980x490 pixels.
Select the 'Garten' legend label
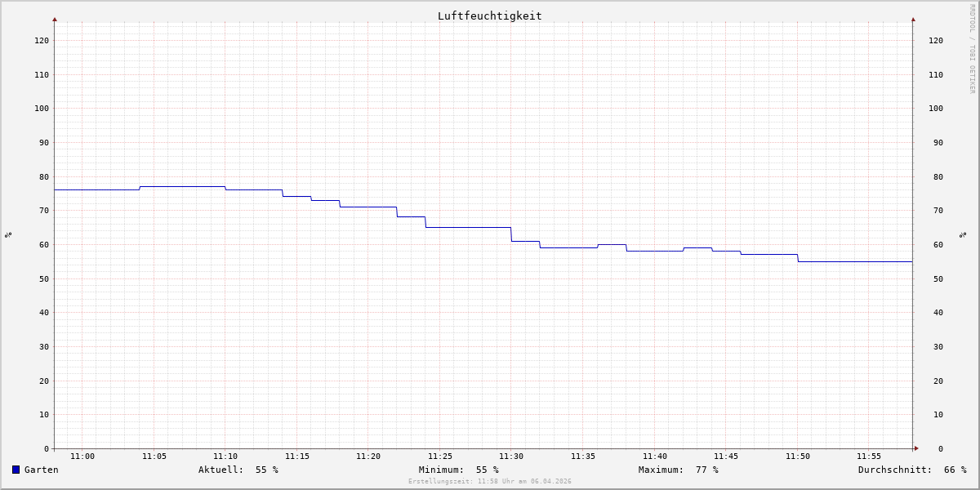click(x=42, y=470)
